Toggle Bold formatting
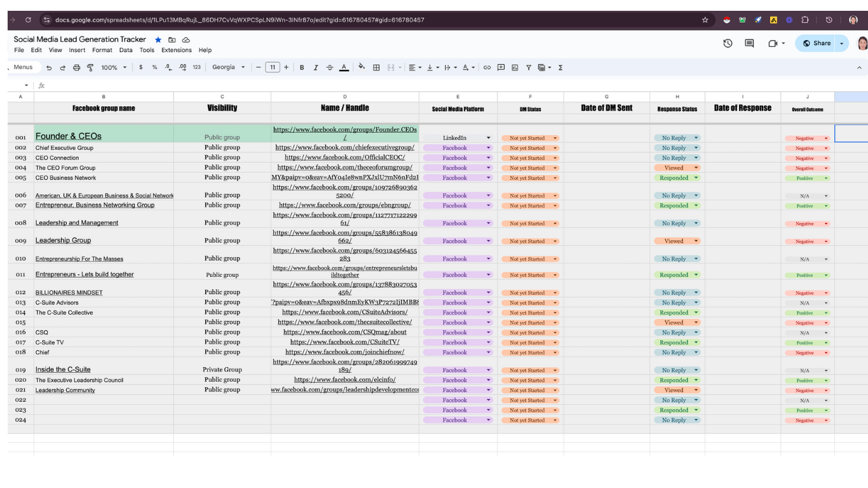The image size is (868, 488). [x=302, y=67]
